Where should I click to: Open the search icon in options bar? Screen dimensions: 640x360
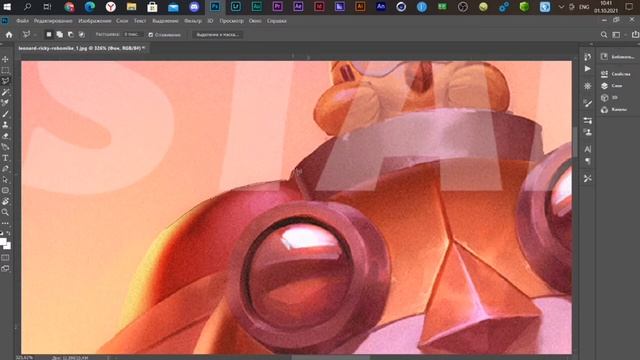[x=604, y=35]
